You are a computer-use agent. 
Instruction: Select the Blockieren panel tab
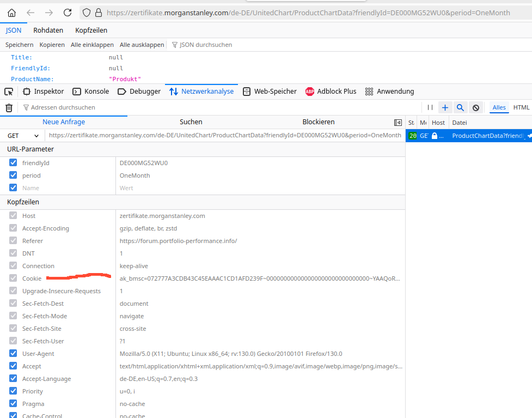pyautogui.click(x=318, y=122)
